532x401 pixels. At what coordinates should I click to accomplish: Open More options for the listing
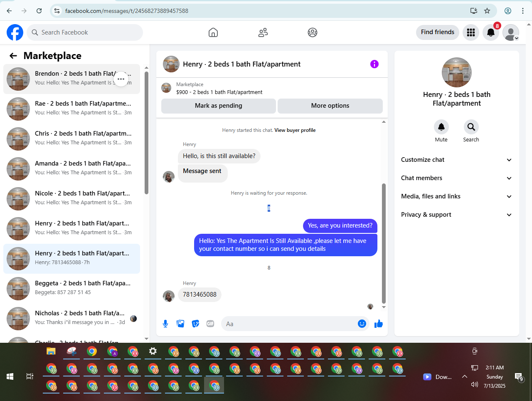click(x=330, y=106)
